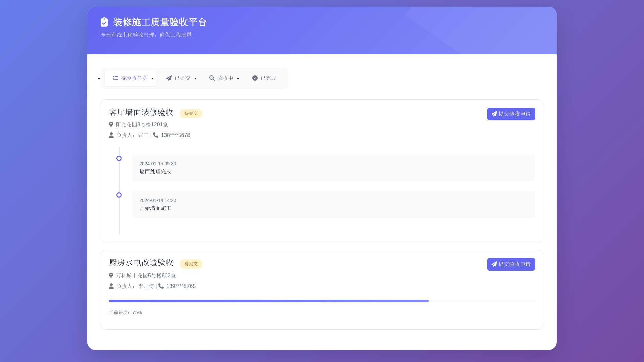644x362 pixels.
Task: Click the location pin for 阳光花园3号楼1201室
Action: click(x=111, y=124)
